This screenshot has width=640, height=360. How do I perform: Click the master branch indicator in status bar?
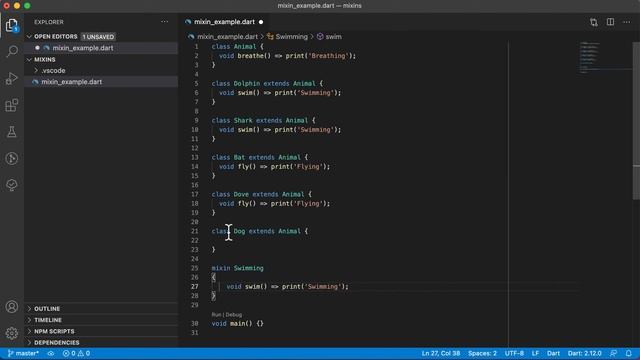point(23,353)
